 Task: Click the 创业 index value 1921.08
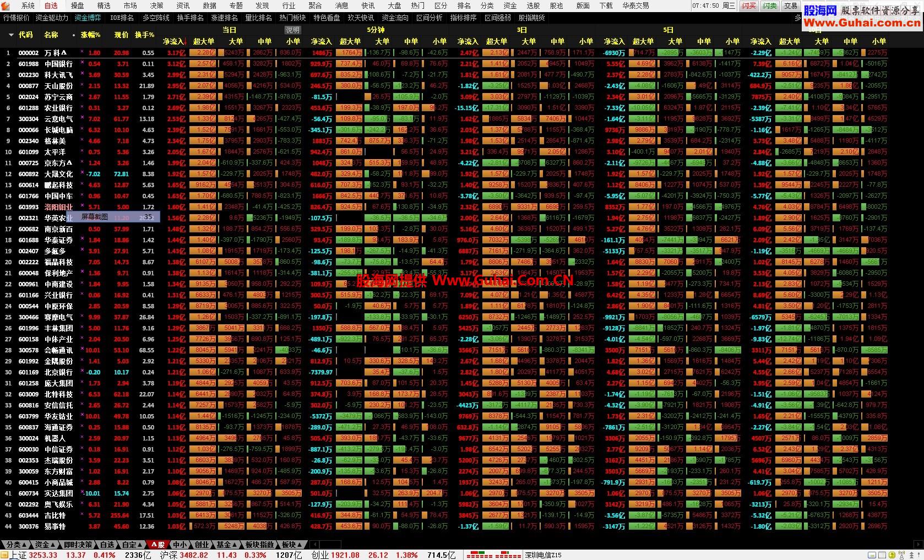pyautogui.click(x=344, y=555)
